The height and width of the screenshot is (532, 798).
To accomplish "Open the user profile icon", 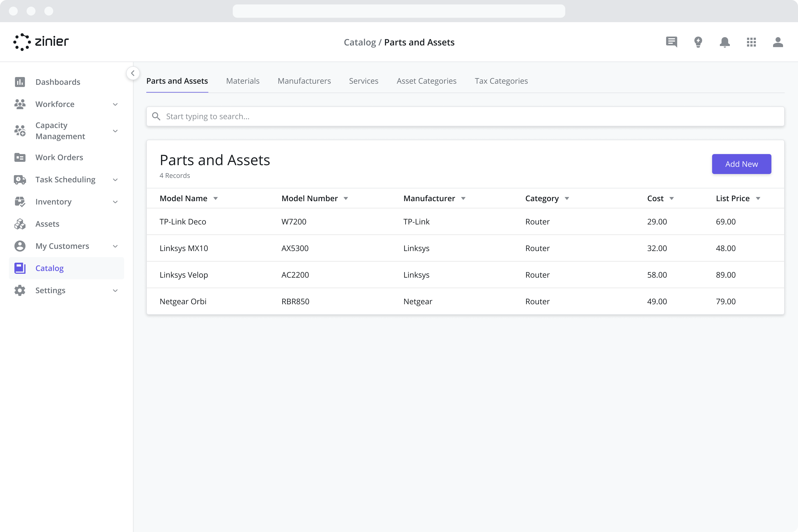I will [x=778, y=42].
